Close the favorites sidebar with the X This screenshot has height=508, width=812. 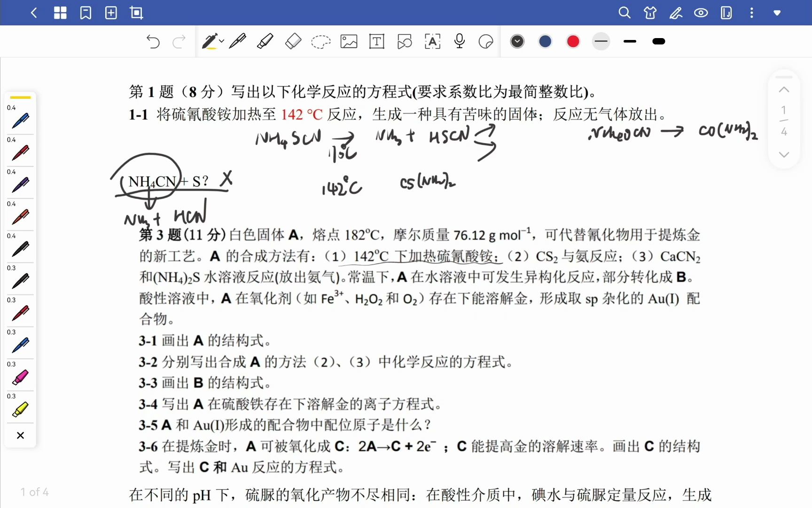coord(20,435)
